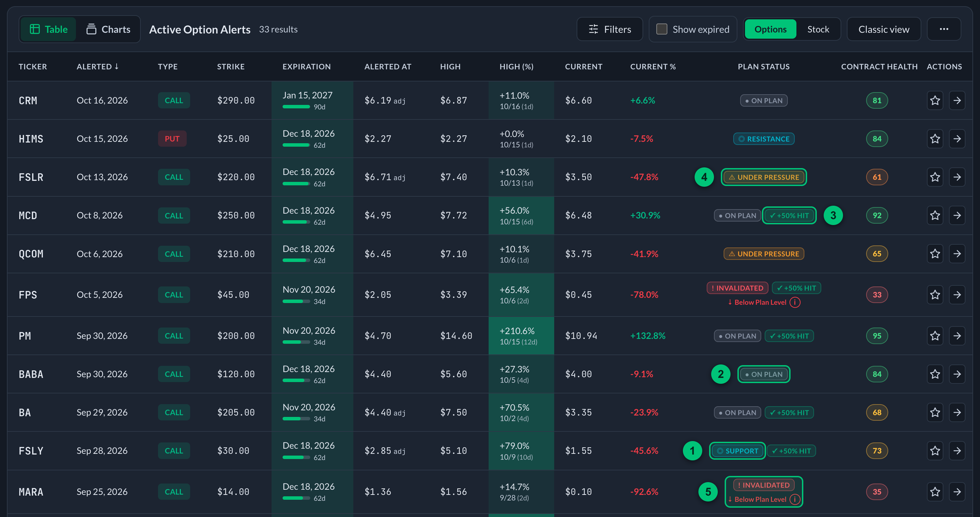
Task: Select the FSLY high price $5.10
Action: point(453,451)
